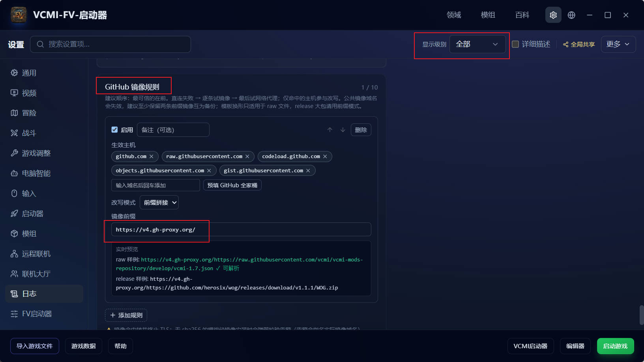Open the 改写模式 前缀拼接 dropdown
This screenshot has height=362, width=644.
pos(159,203)
